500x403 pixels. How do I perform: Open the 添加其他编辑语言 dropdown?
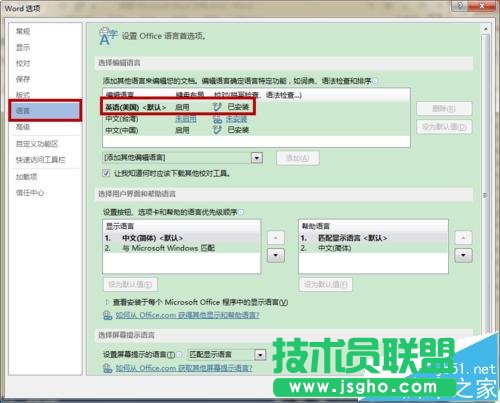(256, 158)
